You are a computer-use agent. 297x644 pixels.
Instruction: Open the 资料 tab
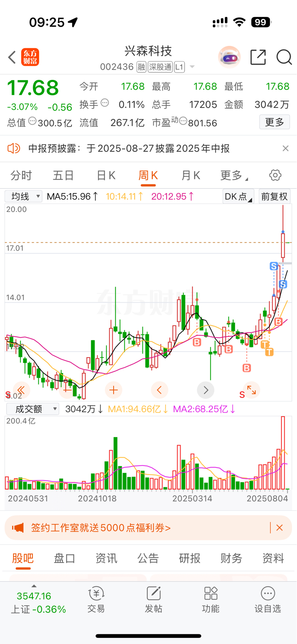click(x=273, y=558)
